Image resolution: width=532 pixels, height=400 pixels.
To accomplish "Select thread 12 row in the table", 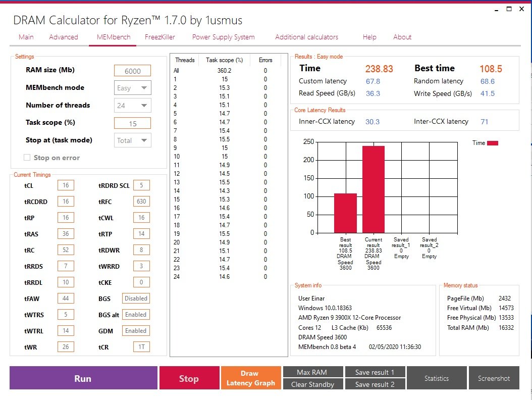I will [226, 174].
